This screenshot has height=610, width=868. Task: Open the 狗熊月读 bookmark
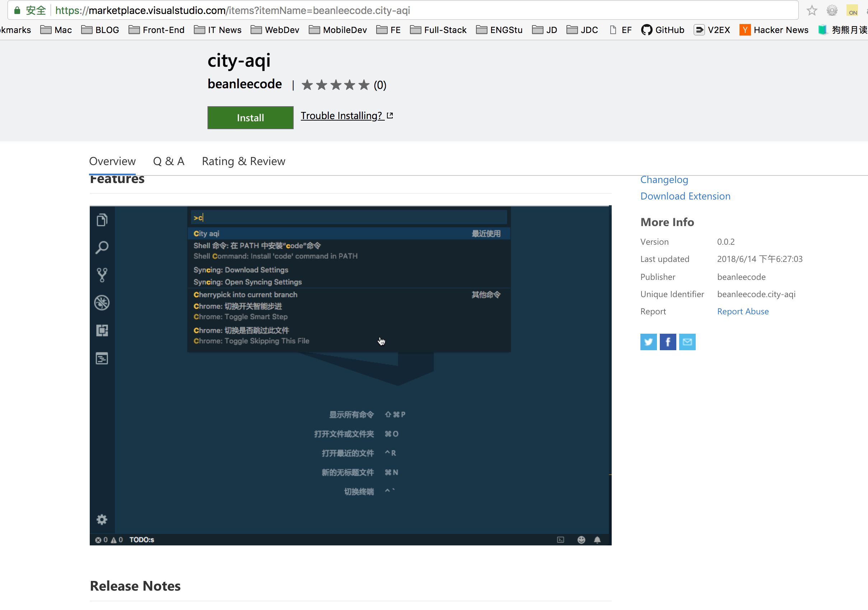click(843, 30)
